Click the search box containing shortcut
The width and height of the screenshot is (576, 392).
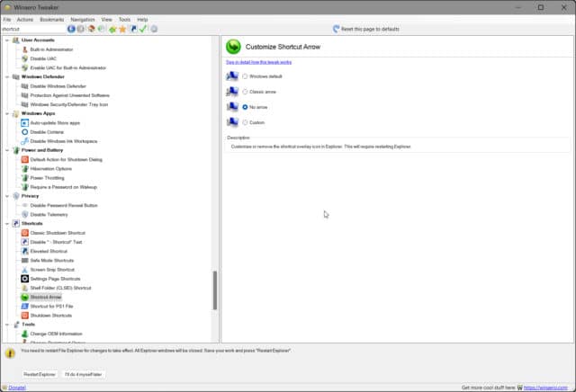click(x=33, y=29)
